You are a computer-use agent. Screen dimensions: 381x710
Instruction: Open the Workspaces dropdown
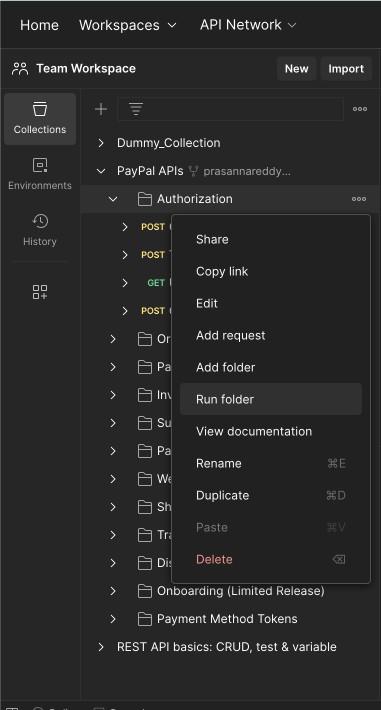tap(128, 25)
